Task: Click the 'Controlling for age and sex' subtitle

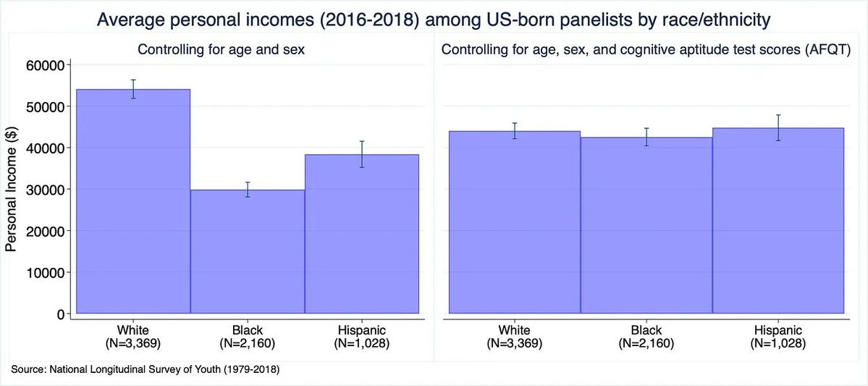Action: click(x=222, y=50)
